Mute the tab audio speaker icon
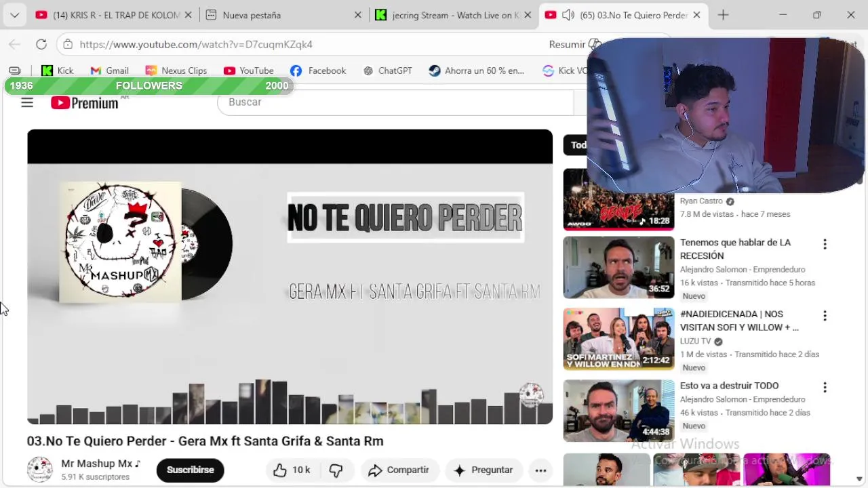The width and height of the screenshot is (868, 488). pos(568,15)
